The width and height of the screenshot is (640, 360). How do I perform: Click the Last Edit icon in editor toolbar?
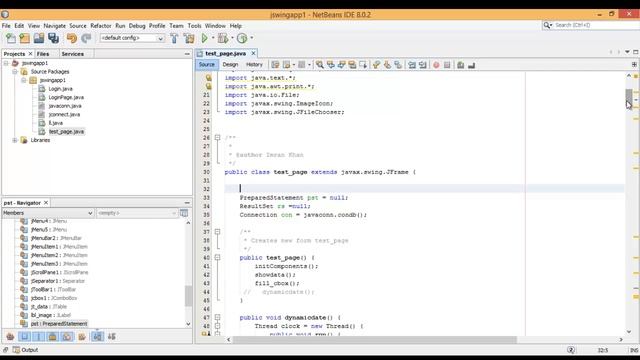tap(276, 65)
